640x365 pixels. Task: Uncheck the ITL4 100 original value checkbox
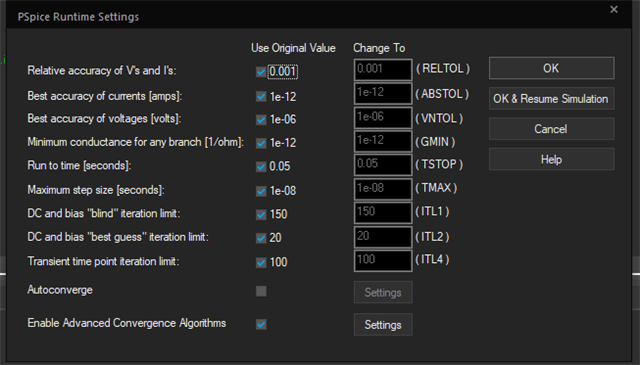[x=261, y=263]
